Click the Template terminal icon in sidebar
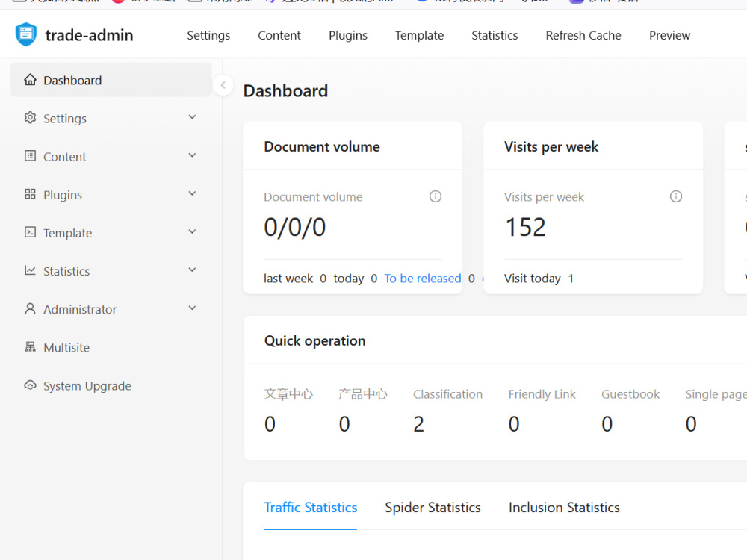 point(30,232)
